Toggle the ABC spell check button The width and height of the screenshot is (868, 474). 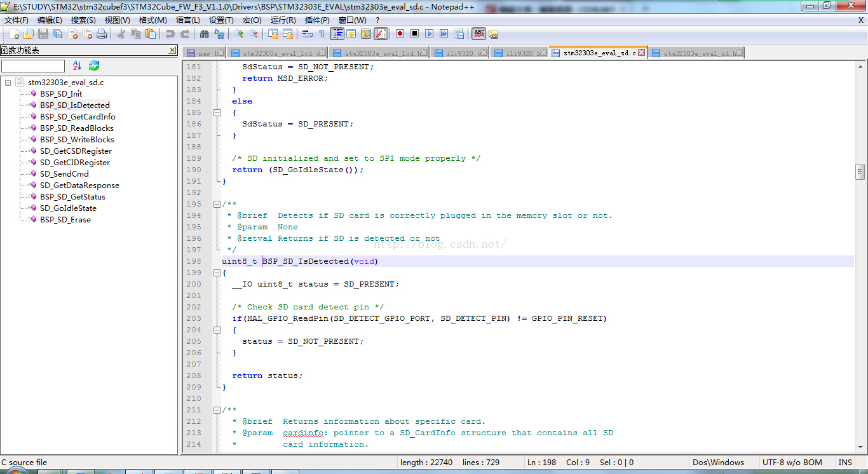(478, 34)
